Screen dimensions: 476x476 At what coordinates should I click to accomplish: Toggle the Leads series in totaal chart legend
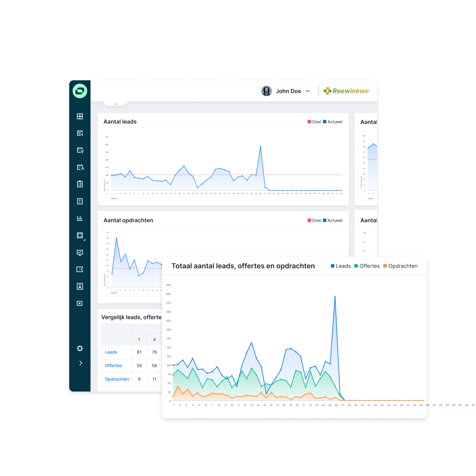(341, 266)
